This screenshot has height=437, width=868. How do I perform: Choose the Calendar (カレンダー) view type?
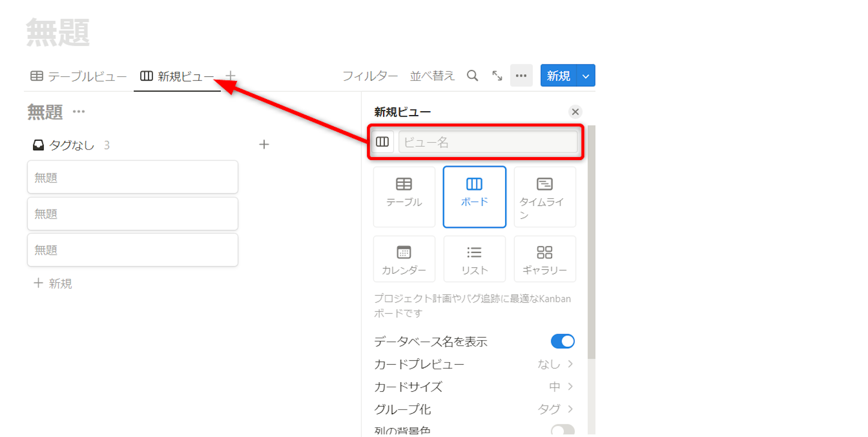click(x=404, y=259)
